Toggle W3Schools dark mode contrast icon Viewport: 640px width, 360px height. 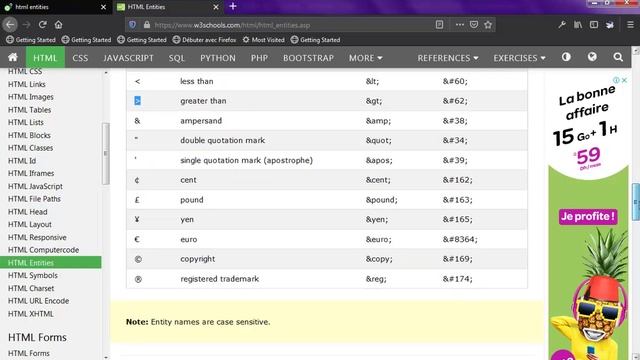(x=566, y=57)
